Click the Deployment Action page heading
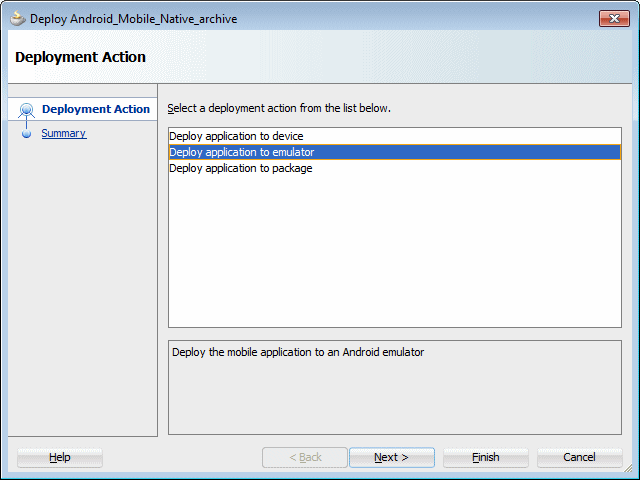The image size is (640, 480). point(81,57)
